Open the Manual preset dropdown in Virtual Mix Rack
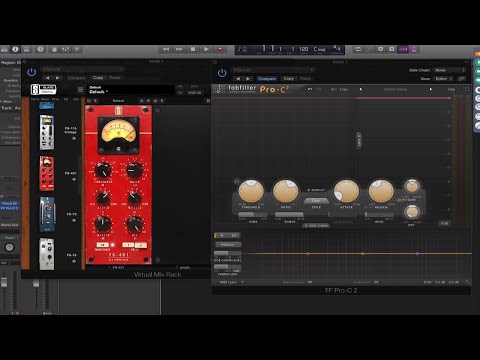The width and height of the screenshot is (480, 360). [83, 69]
